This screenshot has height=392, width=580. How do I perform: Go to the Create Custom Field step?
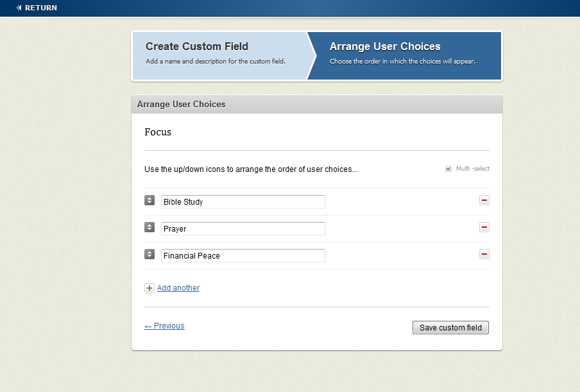(220, 56)
